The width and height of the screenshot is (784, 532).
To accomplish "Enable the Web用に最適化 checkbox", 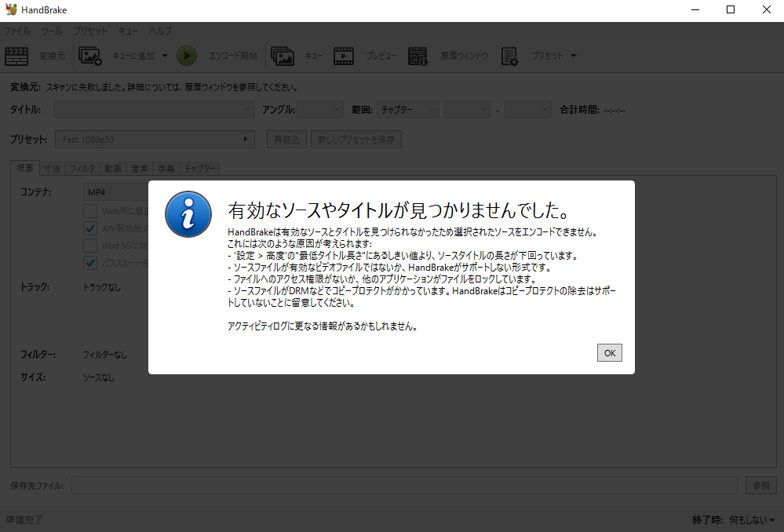I will pyautogui.click(x=92, y=210).
